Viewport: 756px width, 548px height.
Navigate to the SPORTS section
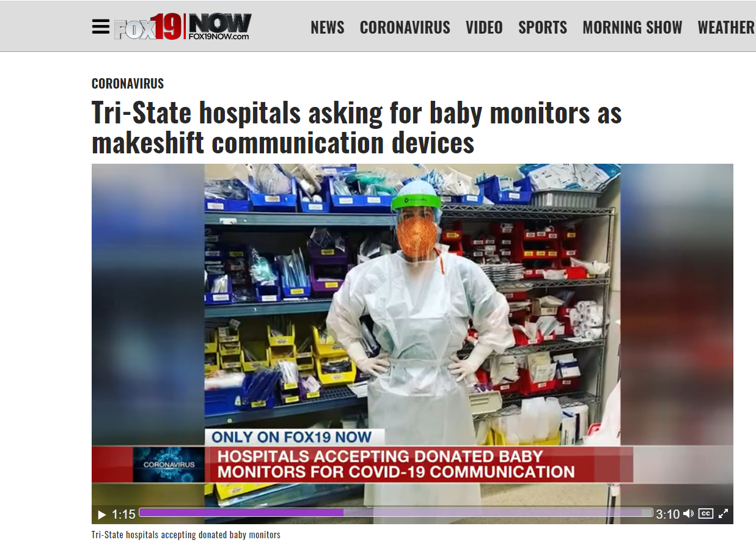pos(543,27)
